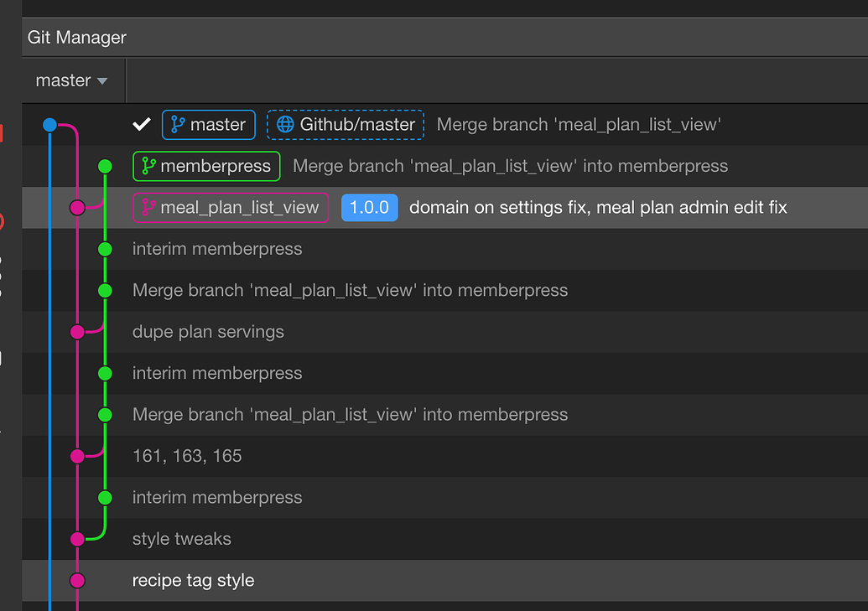Click the globe icon in Github/master tag
The width and height of the screenshot is (868, 611).
(x=285, y=125)
